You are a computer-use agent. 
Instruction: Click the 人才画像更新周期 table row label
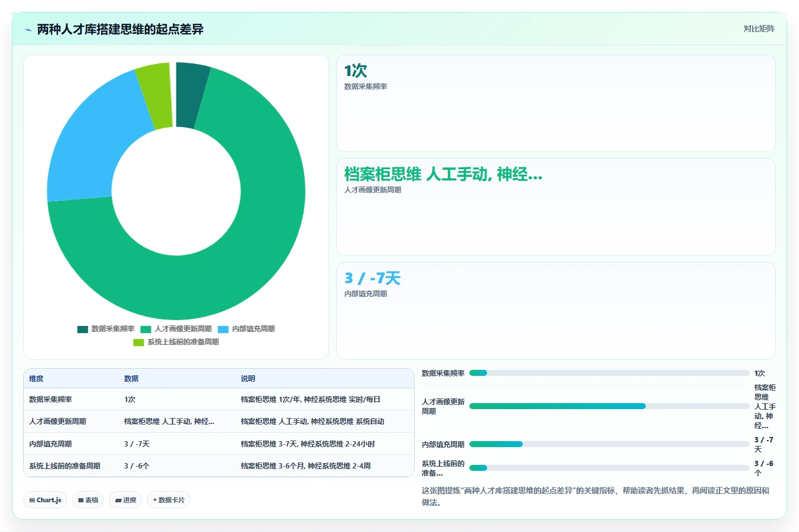point(58,422)
